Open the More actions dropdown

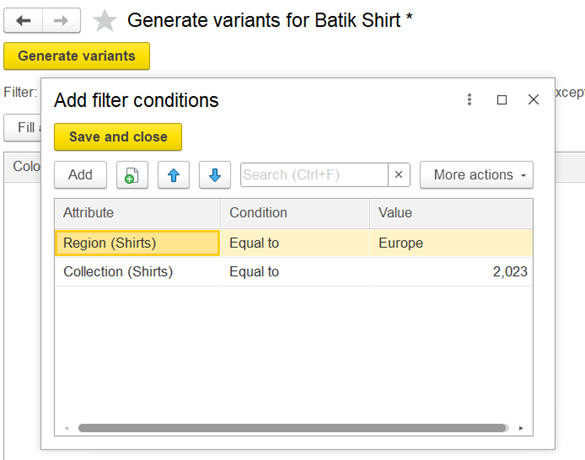[476, 175]
